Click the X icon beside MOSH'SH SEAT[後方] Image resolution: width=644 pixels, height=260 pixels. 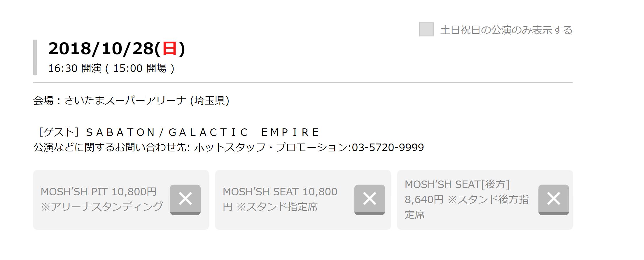coord(553,199)
